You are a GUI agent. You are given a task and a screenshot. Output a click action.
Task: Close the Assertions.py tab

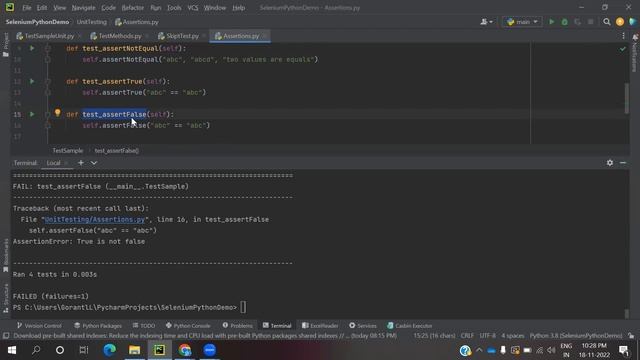point(265,36)
